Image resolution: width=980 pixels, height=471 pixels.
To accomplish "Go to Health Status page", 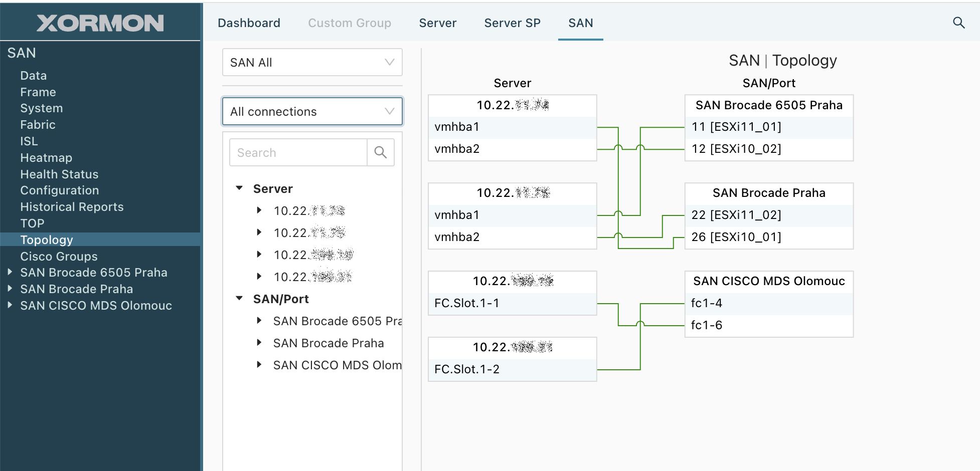I will coord(59,174).
